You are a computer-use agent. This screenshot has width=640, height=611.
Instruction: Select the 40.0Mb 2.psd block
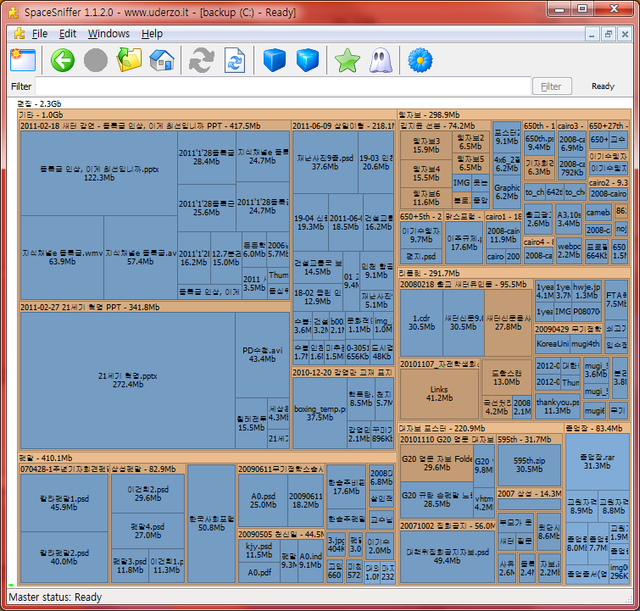click(x=64, y=557)
